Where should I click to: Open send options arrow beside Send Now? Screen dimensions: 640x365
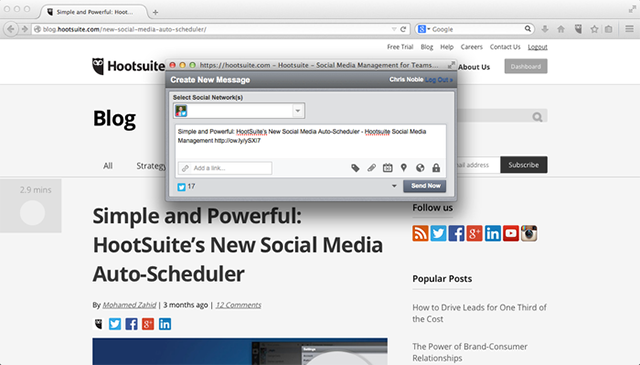(394, 186)
